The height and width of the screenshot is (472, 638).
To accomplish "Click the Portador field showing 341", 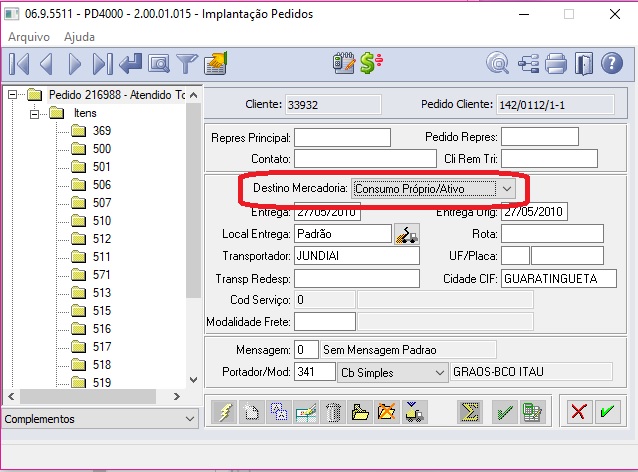I will pos(315,372).
